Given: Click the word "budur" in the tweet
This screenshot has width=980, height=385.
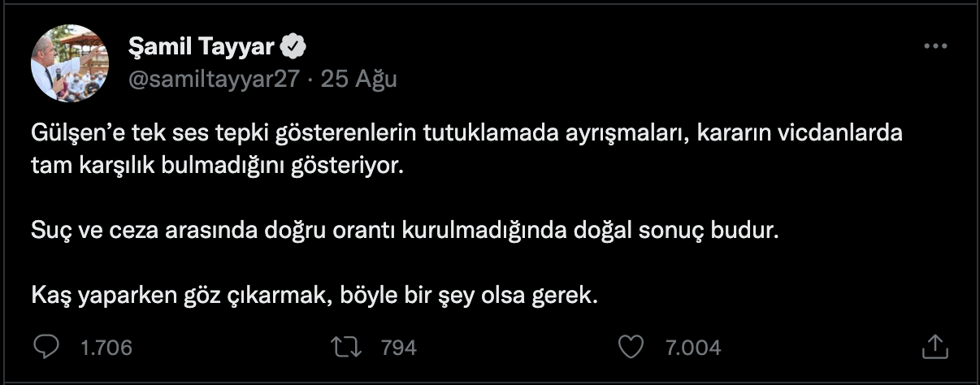Looking at the screenshot, I should 749,231.
